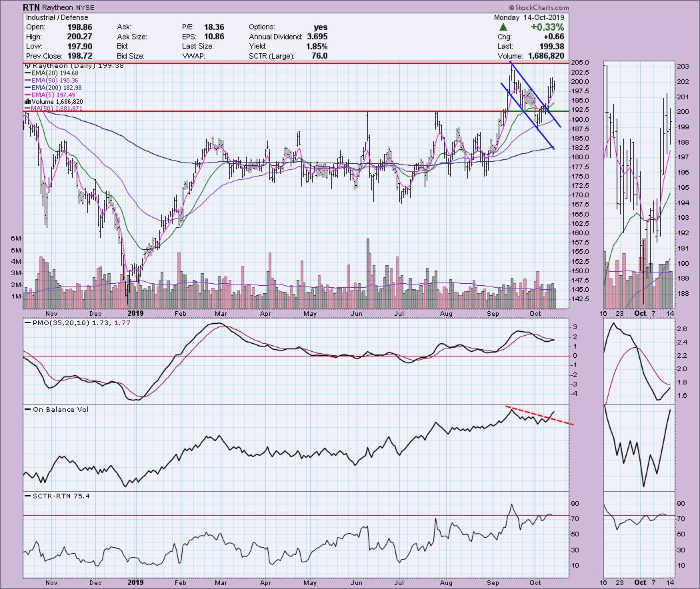The width and height of the screenshot is (700, 589).
Task: Click the Options value yes
Action: pyautogui.click(x=321, y=27)
